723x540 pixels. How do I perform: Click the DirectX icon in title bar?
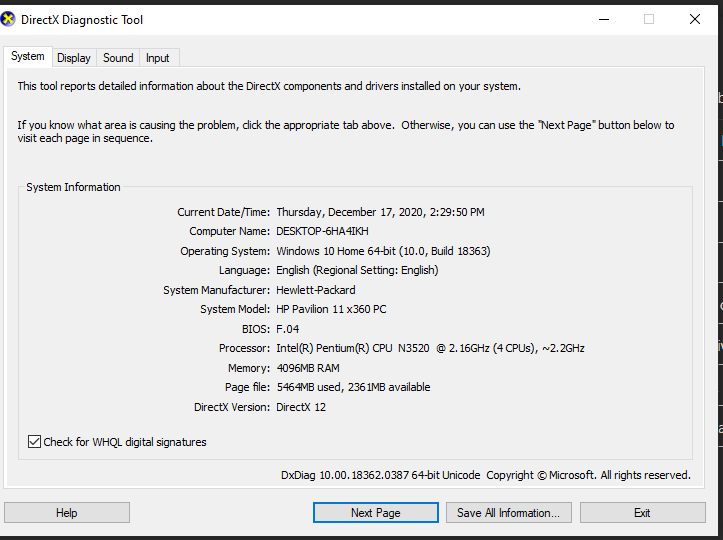[x=11, y=19]
